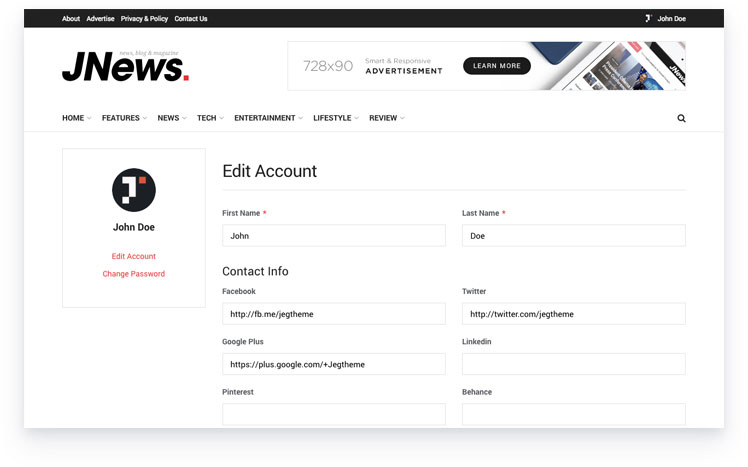Viewport: 748px width, 467px height.
Task: Click the small user avatar in top bar
Action: point(648,18)
